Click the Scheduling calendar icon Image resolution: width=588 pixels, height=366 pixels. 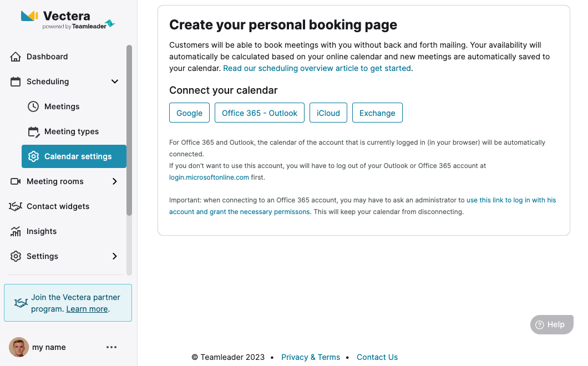pos(16,82)
